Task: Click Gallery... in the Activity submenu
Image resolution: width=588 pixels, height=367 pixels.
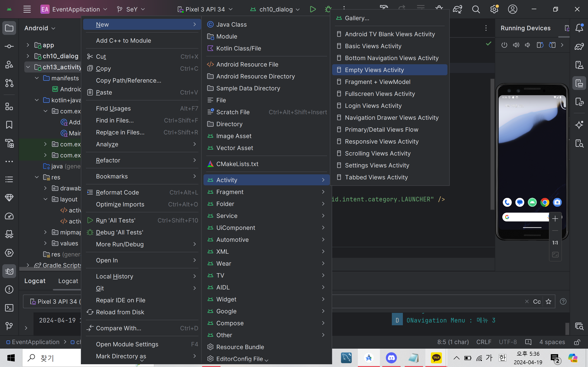Action: click(357, 18)
